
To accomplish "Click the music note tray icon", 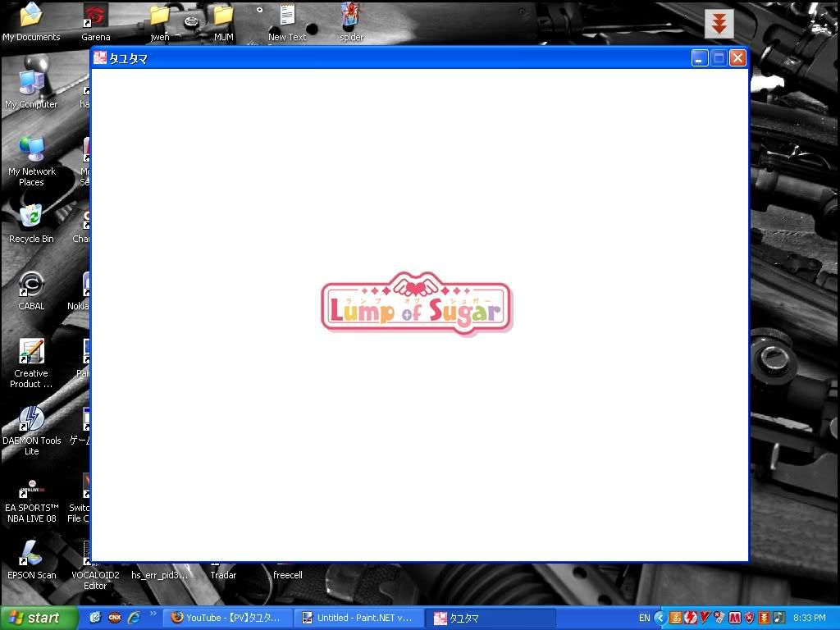I will (x=778, y=618).
